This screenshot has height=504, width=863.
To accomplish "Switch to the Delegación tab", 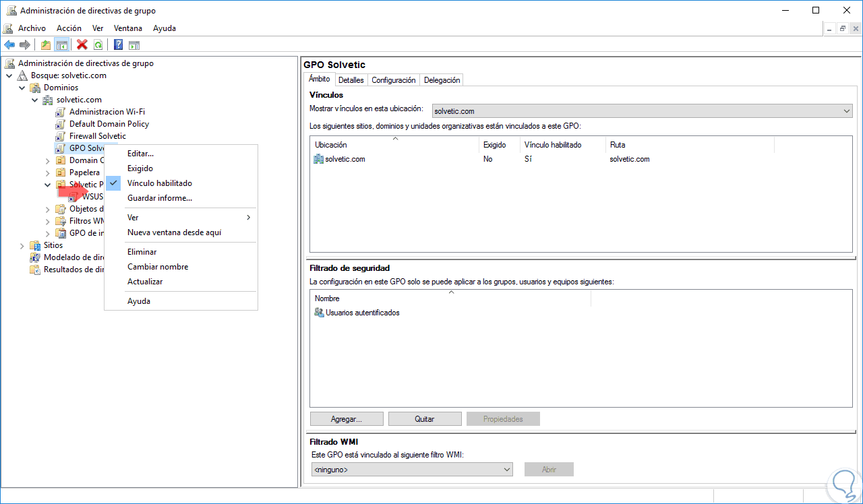I will coord(442,80).
